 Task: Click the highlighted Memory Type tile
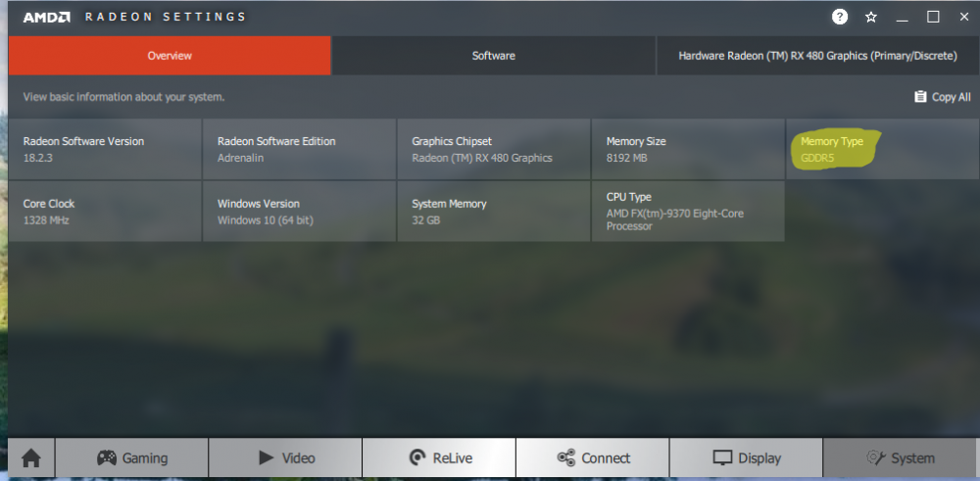click(x=880, y=149)
